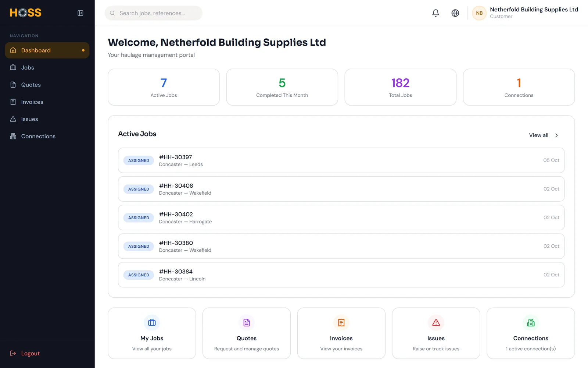The height and width of the screenshot is (368, 588).
Task: Click the My Jobs card title
Action: pyautogui.click(x=152, y=338)
